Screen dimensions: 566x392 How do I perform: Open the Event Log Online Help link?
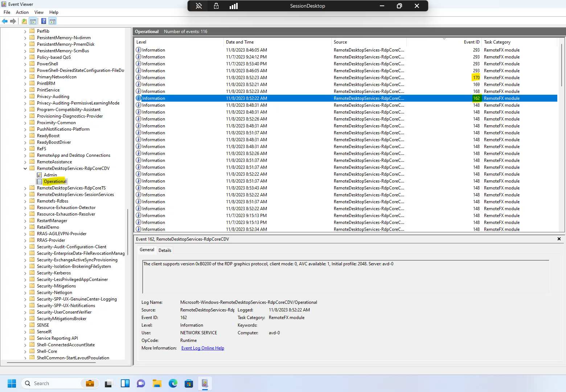tap(203, 348)
